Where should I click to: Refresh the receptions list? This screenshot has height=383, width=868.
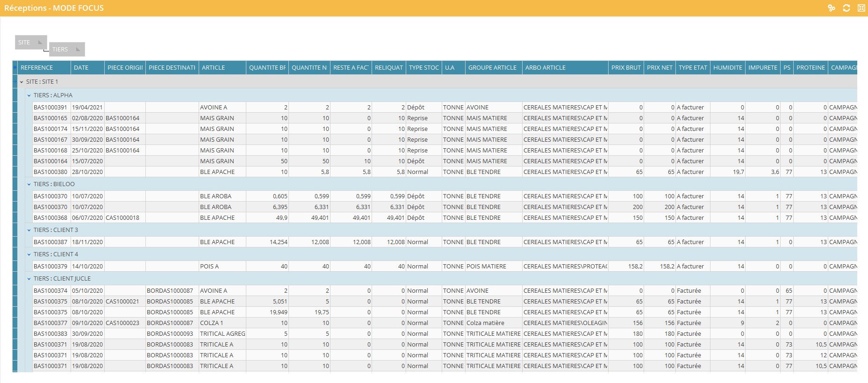coord(846,8)
